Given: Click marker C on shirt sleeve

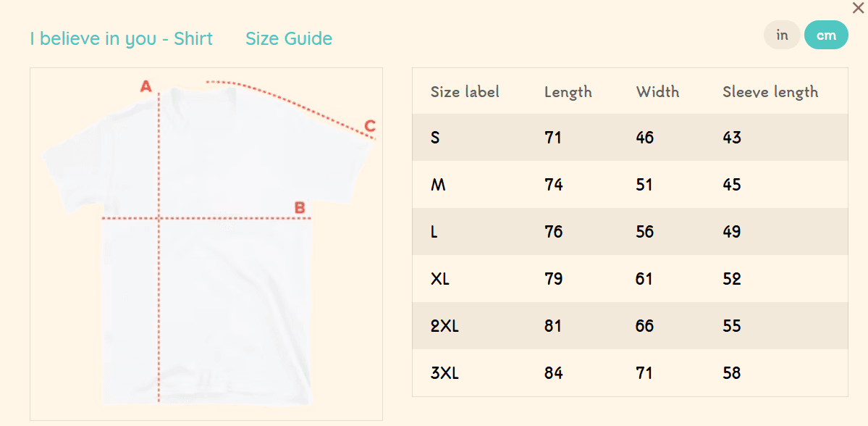Looking at the screenshot, I should (370, 126).
